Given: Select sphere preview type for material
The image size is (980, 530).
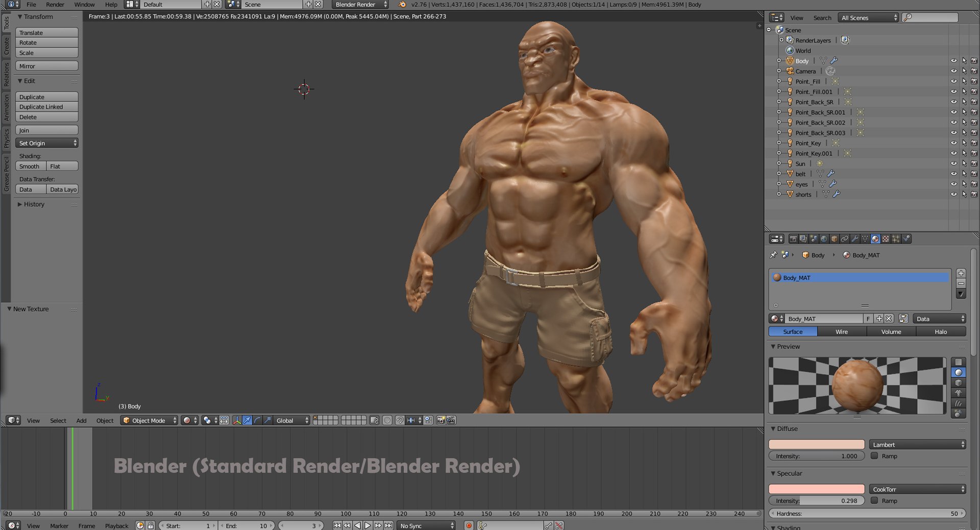Looking at the screenshot, I should coord(959,372).
